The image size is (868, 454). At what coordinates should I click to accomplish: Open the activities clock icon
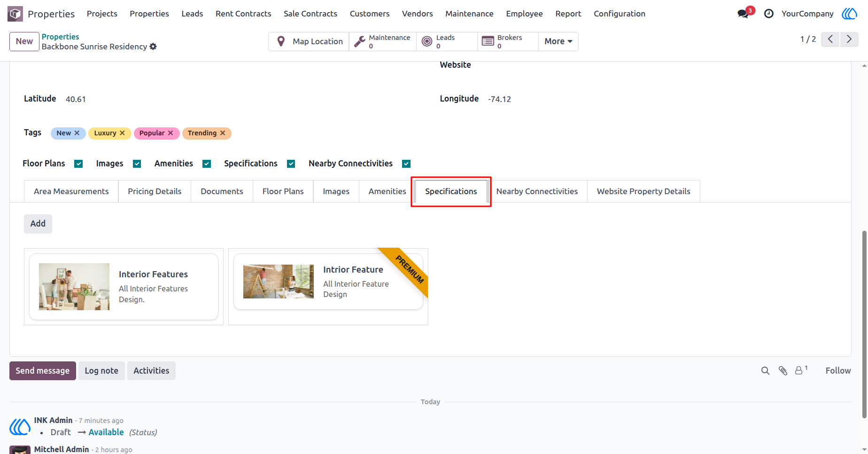(768, 14)
